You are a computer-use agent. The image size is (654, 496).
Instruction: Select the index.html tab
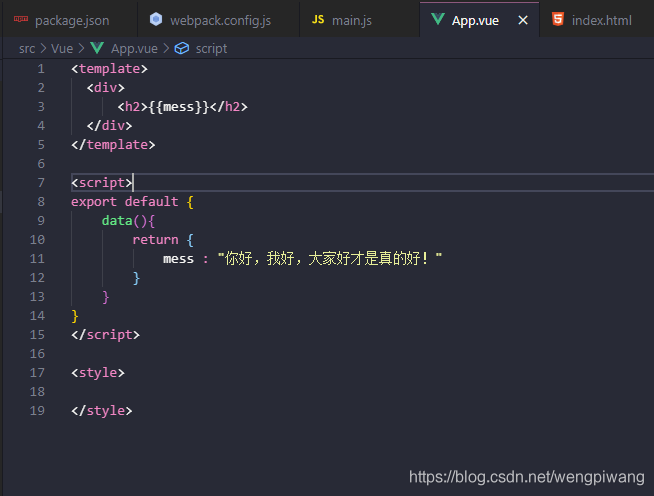click(x=601, y=20)
